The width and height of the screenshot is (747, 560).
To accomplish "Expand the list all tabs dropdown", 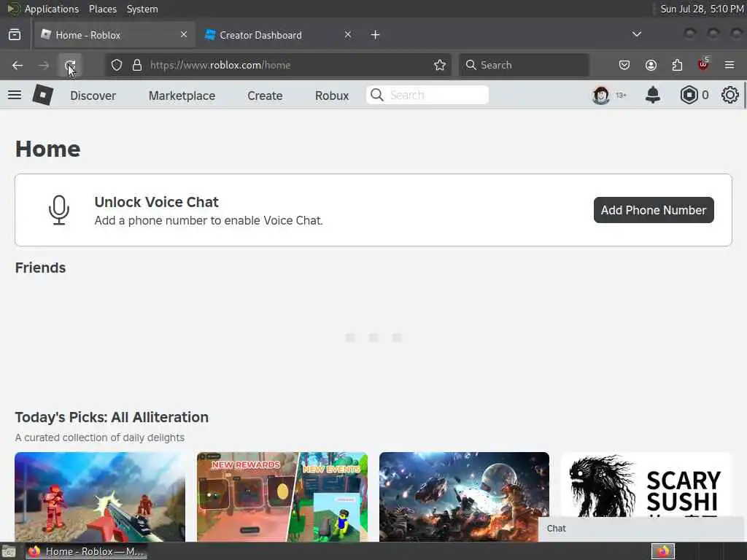I will click(636, 34).
